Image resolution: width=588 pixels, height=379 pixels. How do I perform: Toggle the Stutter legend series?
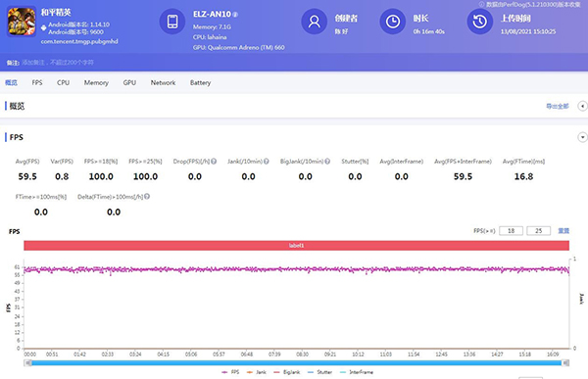(x=319, y=372)
